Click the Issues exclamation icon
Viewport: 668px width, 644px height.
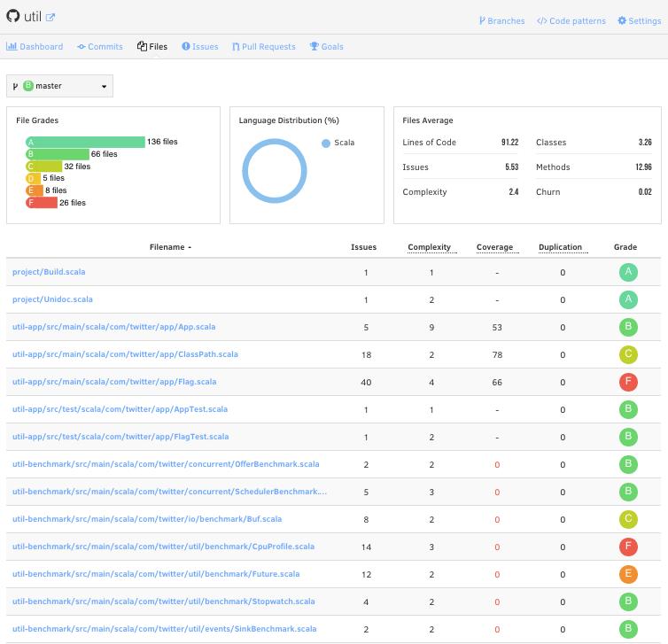click(186, 46)
